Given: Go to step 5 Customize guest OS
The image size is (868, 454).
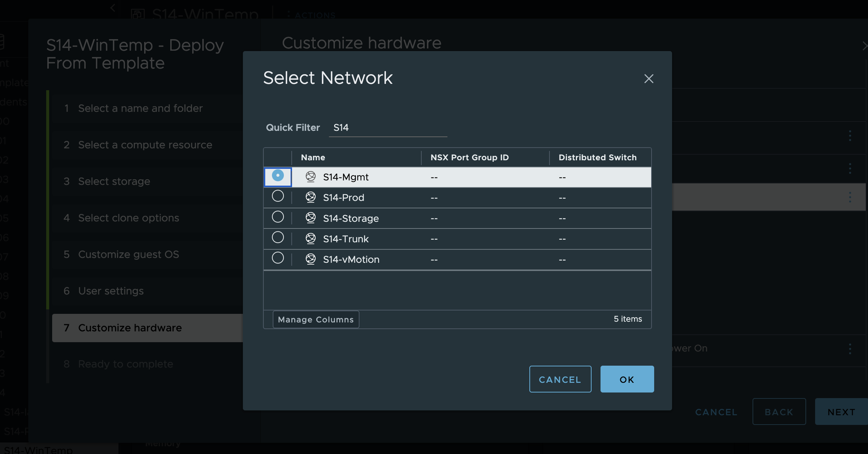Looking at the screenshot, I should 128,254.
